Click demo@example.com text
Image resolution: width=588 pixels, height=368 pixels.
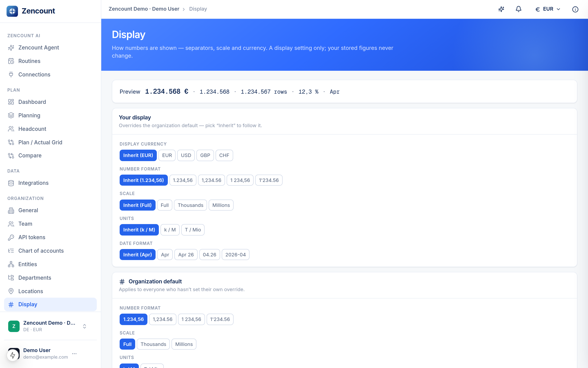click(x=46, y=357)
